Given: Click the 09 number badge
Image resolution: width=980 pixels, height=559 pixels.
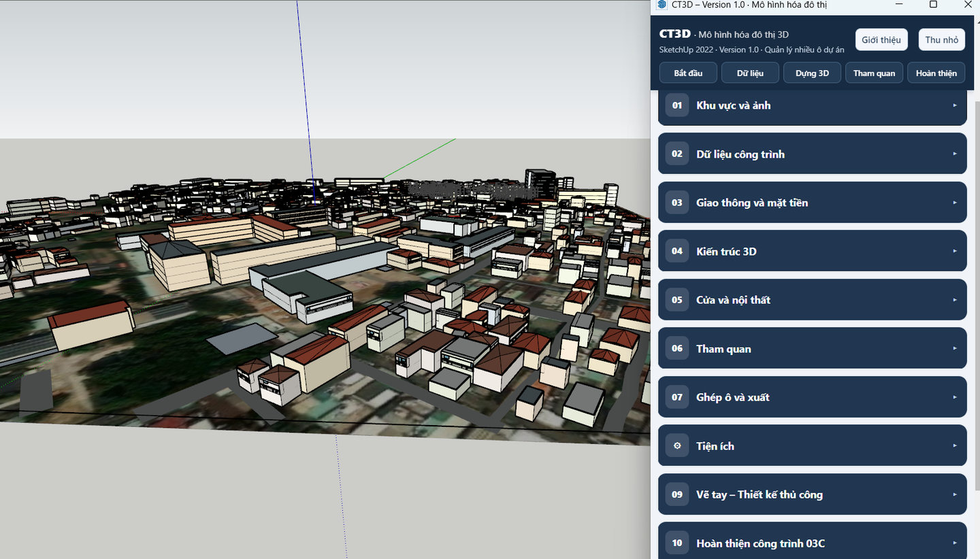Looking at the screenshot, I should 677,494.
